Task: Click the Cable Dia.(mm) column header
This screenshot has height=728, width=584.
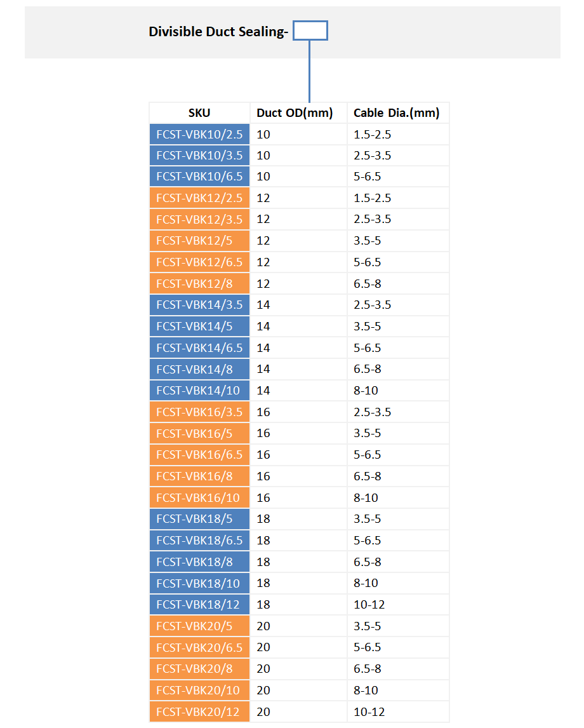Action: (397, 113)
